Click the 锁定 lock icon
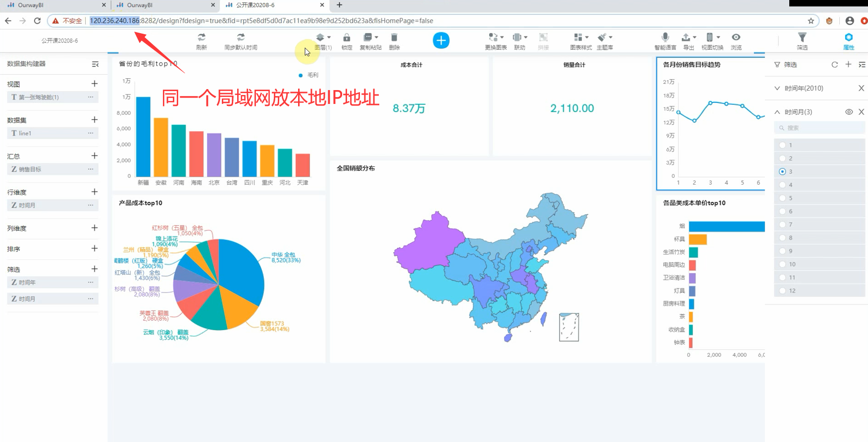 pyautogui.click(x=347, y=37)
